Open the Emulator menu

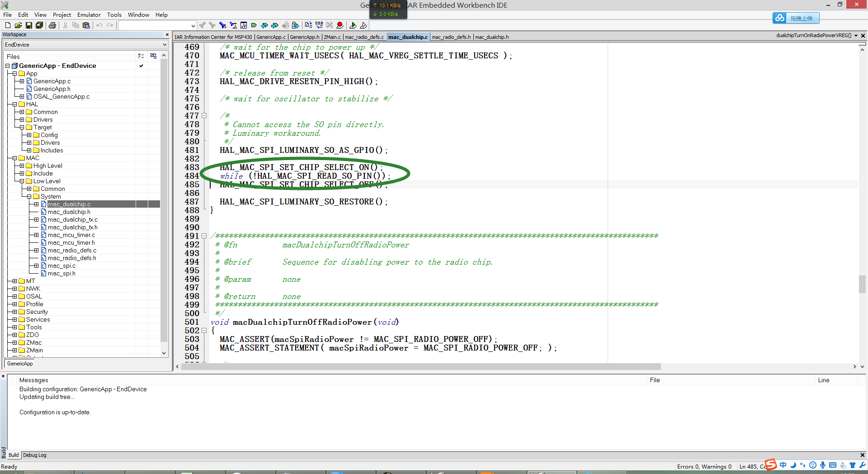[x=89, y=14]
